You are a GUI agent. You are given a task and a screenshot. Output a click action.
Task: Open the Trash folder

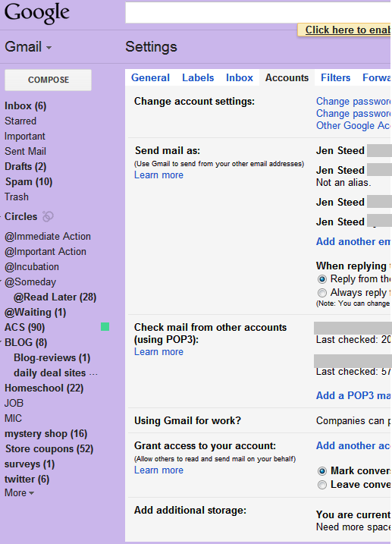click(17, 197)
